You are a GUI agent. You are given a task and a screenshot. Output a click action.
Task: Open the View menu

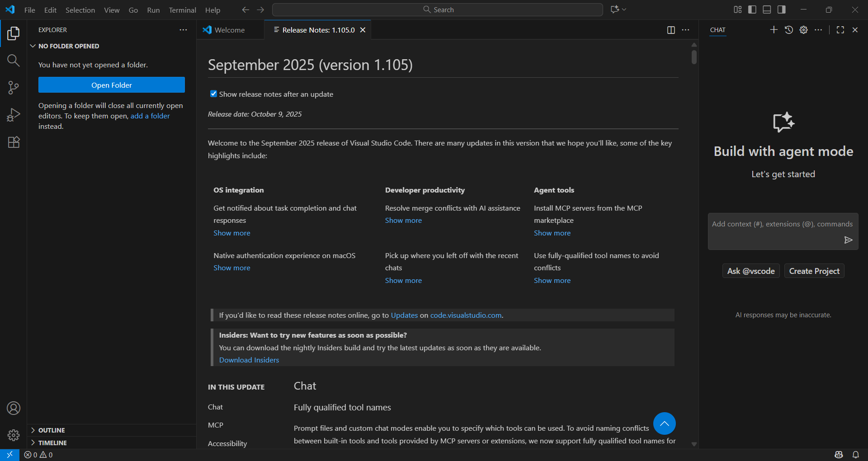(112, 10)
